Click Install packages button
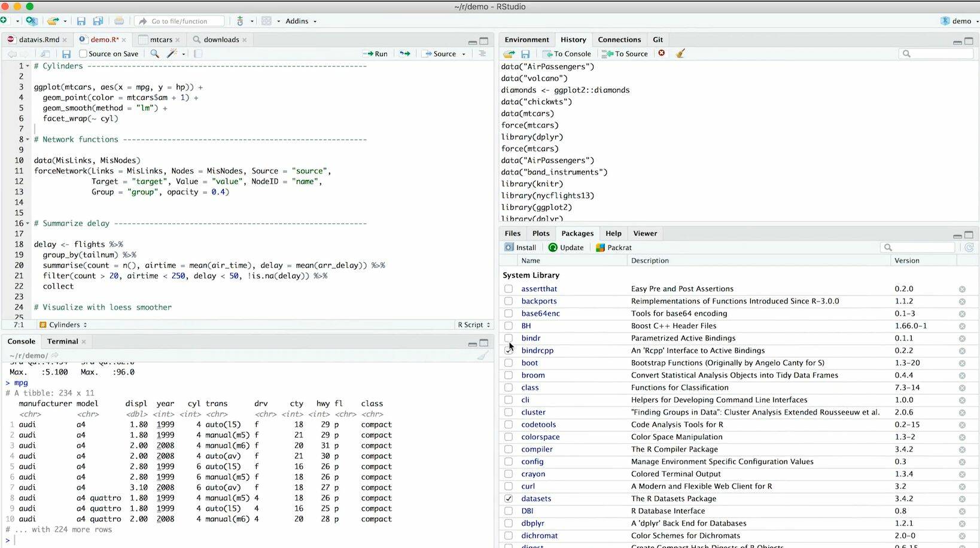Screen dimensions: 980x548 521,248
